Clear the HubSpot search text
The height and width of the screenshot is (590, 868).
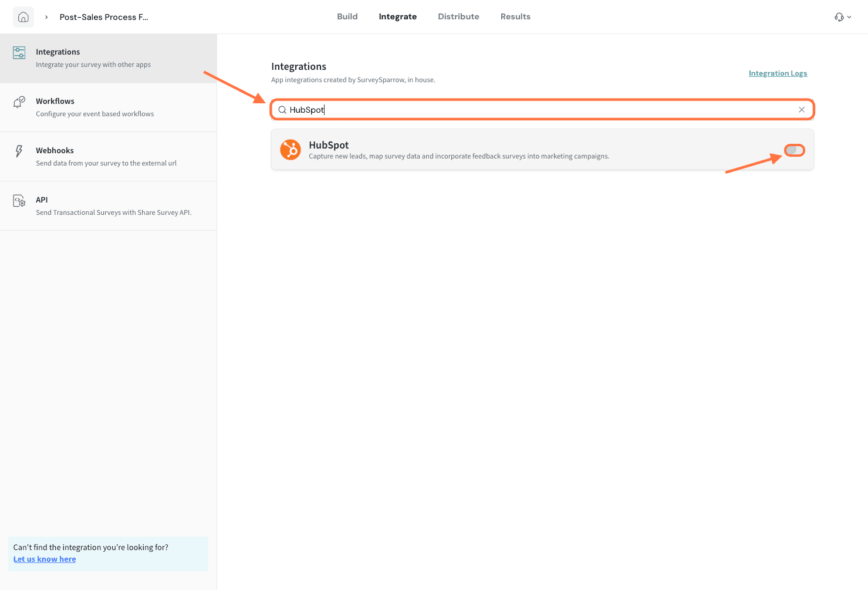(x=801, y=110)
